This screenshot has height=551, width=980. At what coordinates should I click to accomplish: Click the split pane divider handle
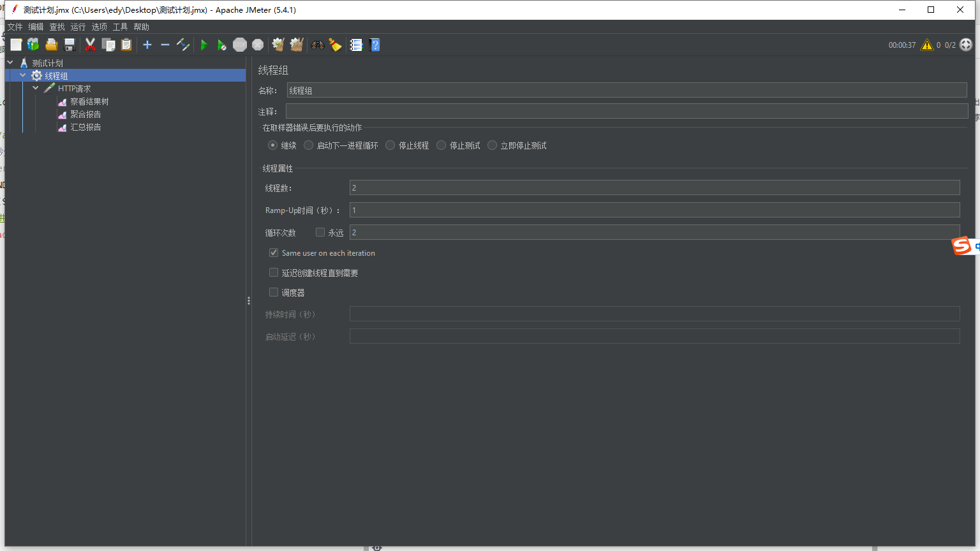tap(249, 300)
